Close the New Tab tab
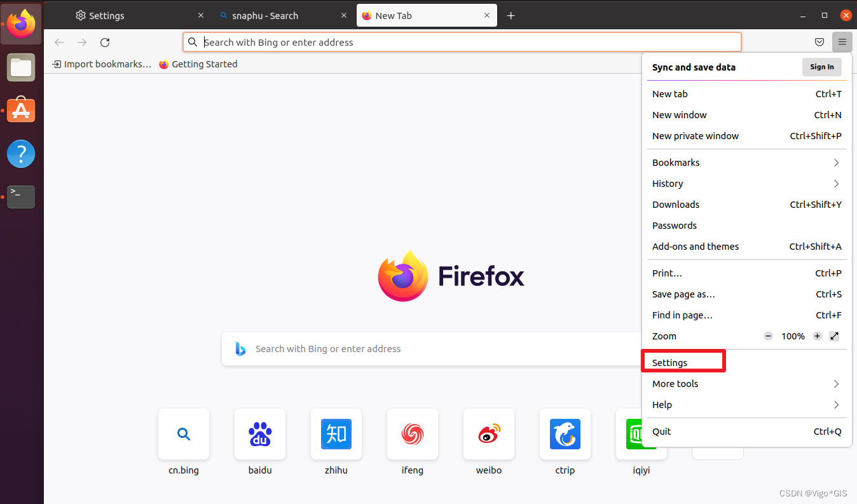The width and height of the screenshot is (857, 504). point(487,15)
